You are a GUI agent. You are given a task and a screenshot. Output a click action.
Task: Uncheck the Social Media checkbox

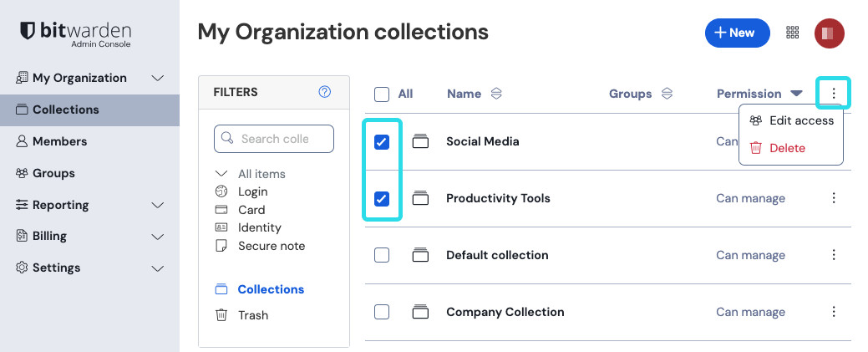coord(382,142)
